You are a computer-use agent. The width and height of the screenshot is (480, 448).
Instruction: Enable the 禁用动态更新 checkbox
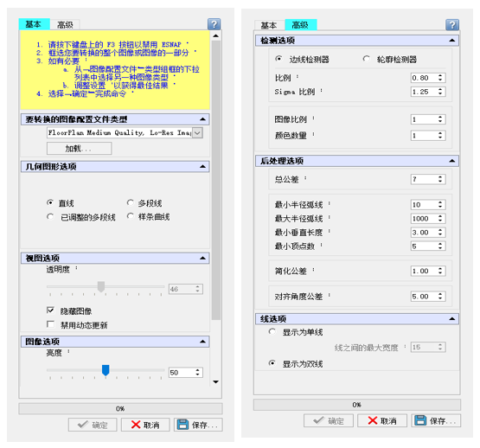coord(50,324)
